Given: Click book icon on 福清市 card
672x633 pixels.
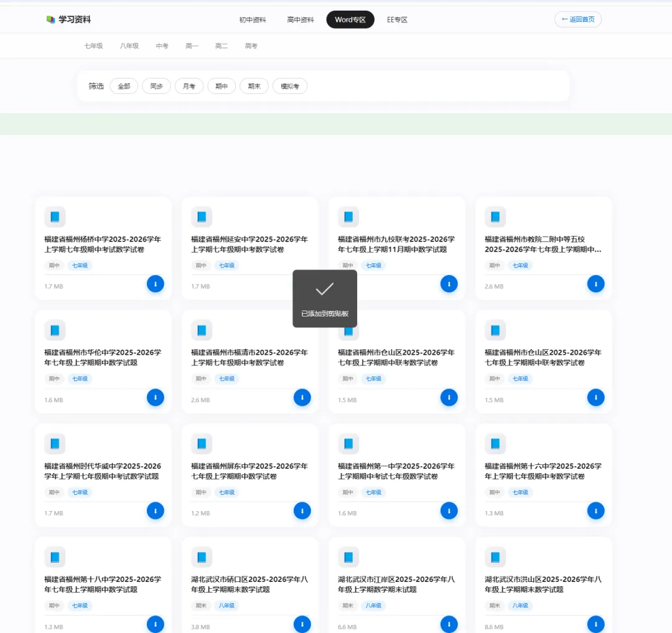Looking at the screenshot, I should pos(202,331).
